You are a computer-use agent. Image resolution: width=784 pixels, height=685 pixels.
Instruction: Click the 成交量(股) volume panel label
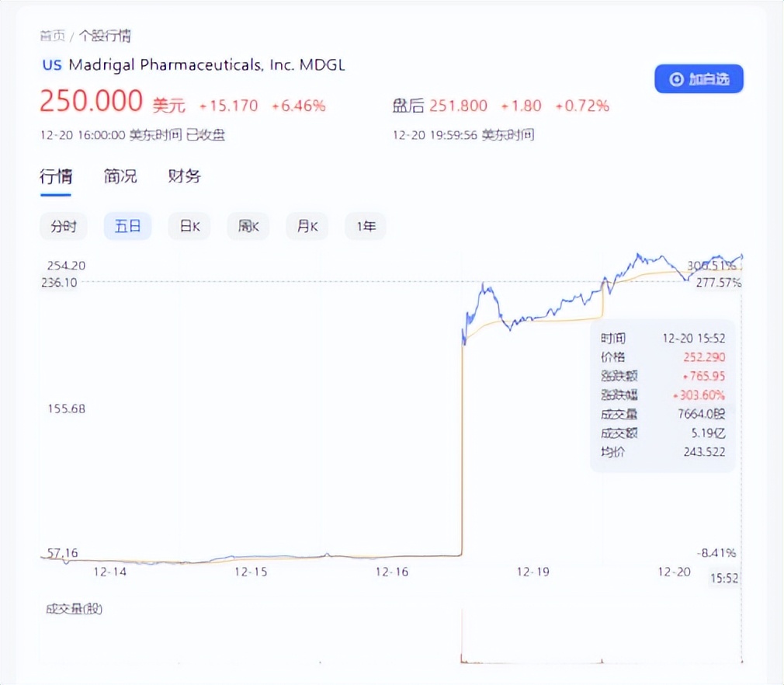[72, 609]
